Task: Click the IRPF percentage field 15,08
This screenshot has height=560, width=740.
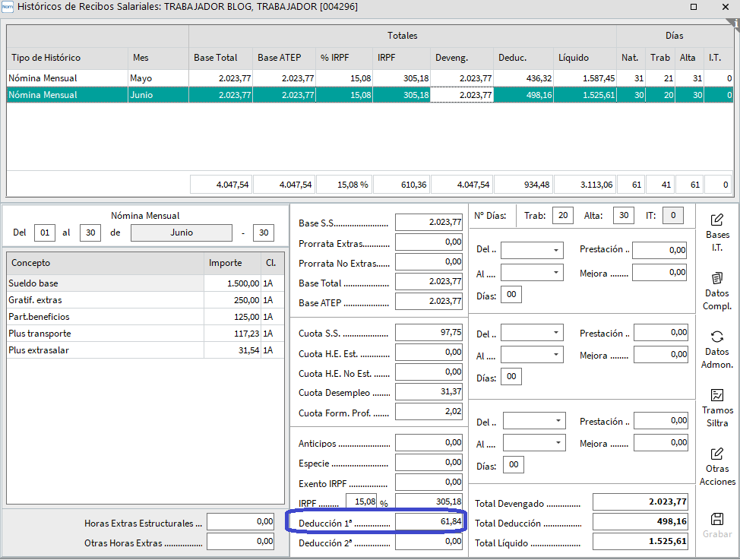Action: [362, 501]
